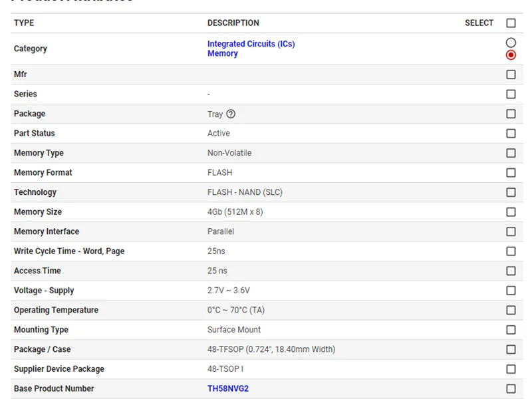Check the Technology FLASH - NAND checkbox
The image size is (532, 407).
(x=511, y=192)
